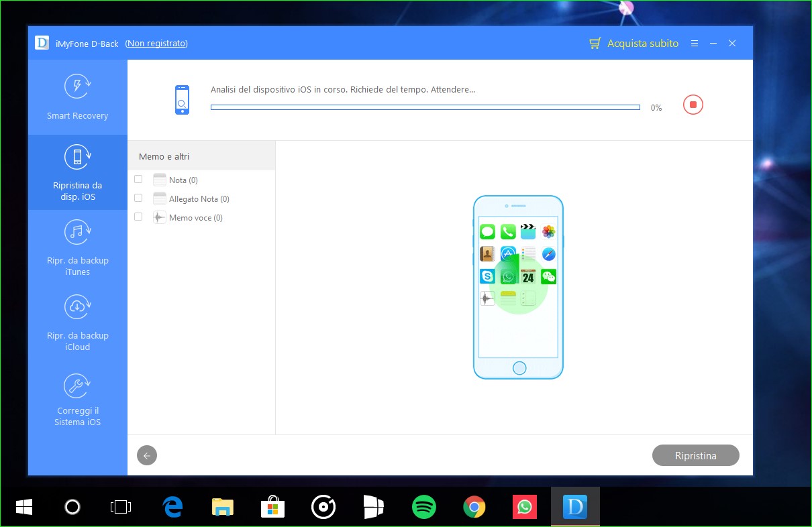Click D-Back app icon in taskbar
812x527 pixels.
point(575,507)
